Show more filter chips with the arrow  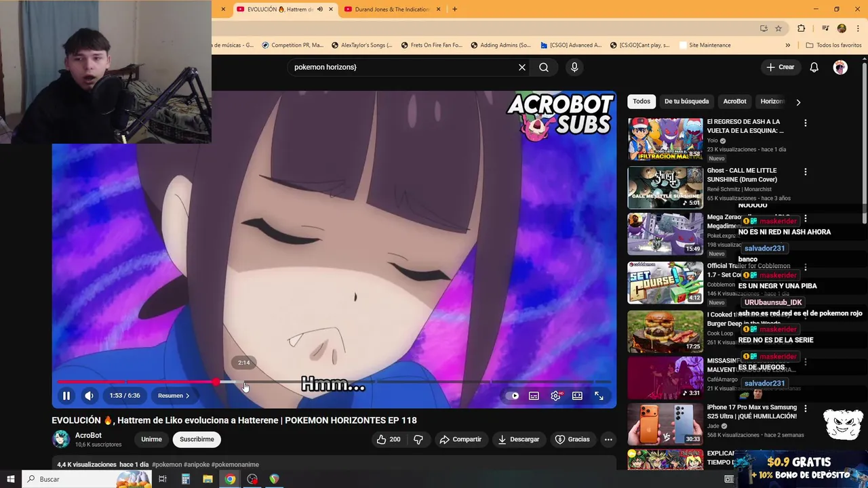tap(798, 102)
